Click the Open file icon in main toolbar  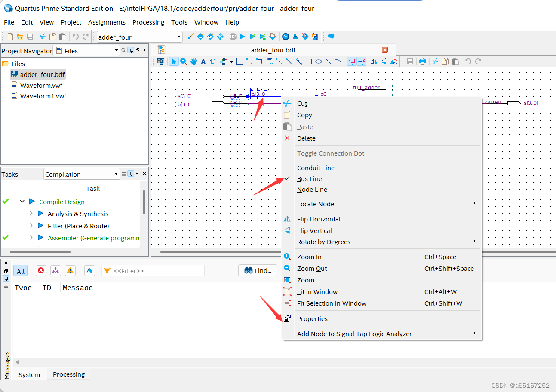pyautogui.click(x=20, y=37)
